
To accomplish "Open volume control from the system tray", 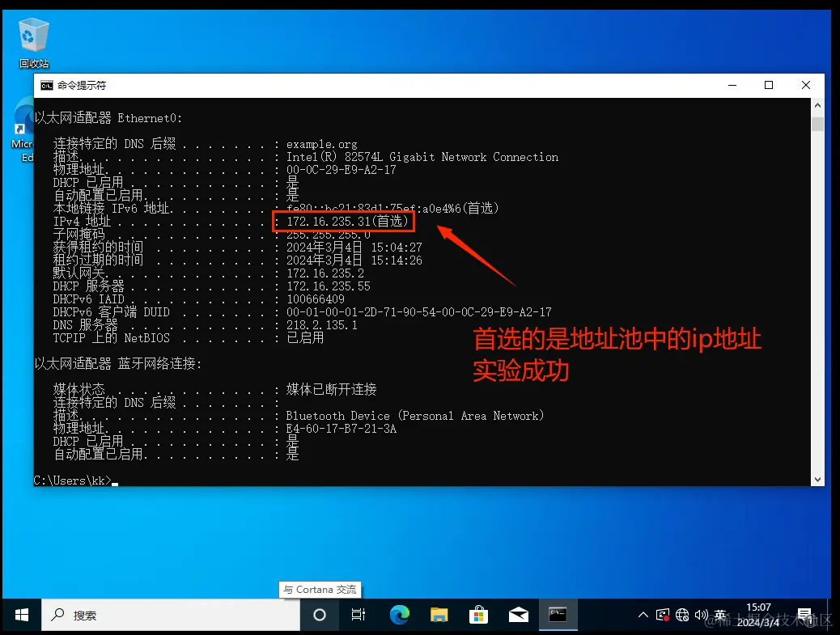I will (x=701, y=615).
